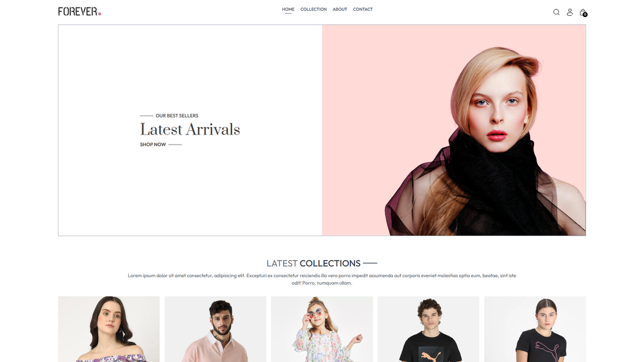Screen dimensions: 644x362
Task: Open the search magnifier icon
Action: click(556, 12)
